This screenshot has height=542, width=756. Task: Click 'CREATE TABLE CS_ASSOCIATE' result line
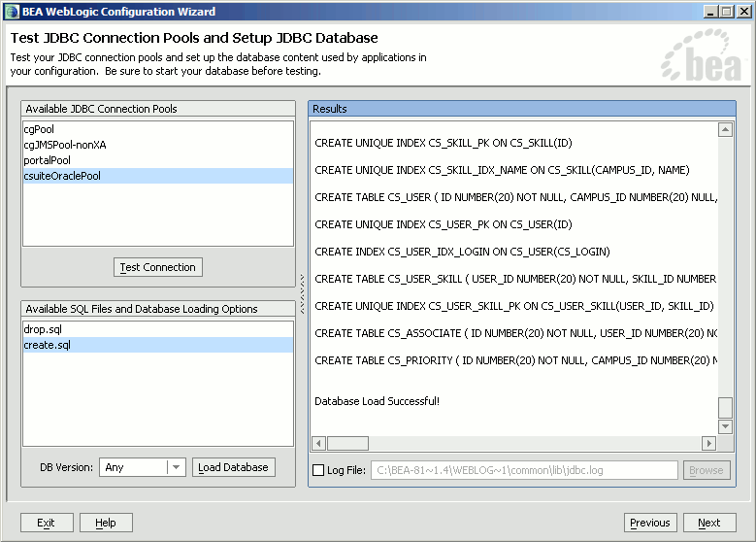click(x=516, y=333)
